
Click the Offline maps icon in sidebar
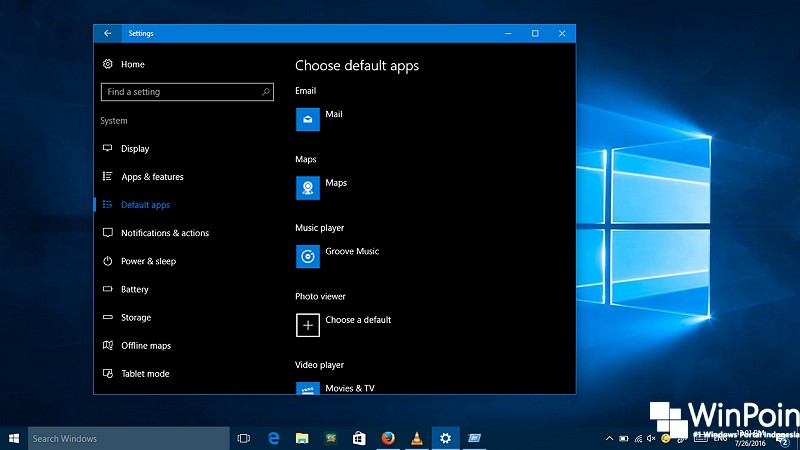pos(107,345)
